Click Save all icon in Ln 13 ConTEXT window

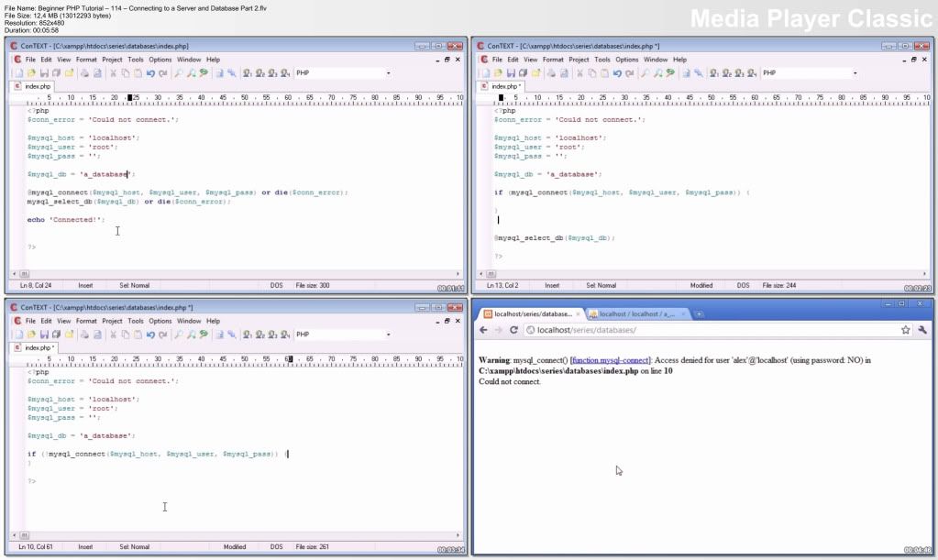point(523,73)
